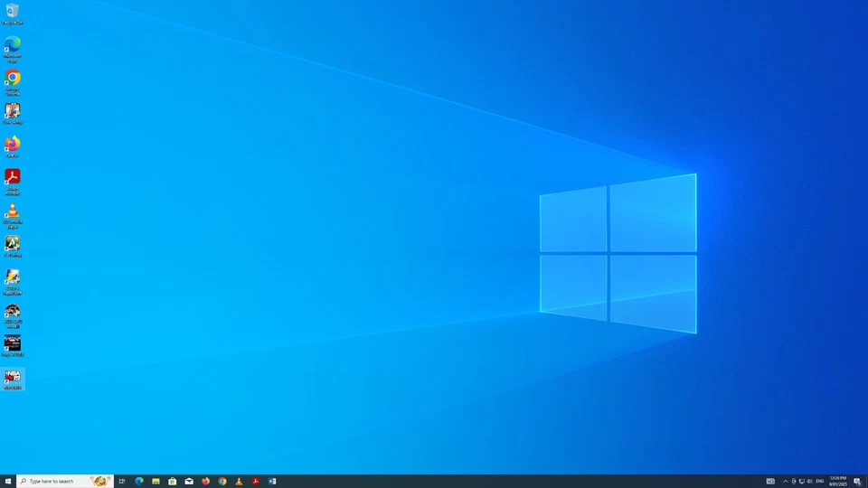Open the Windows Start menu

(8, 482)
